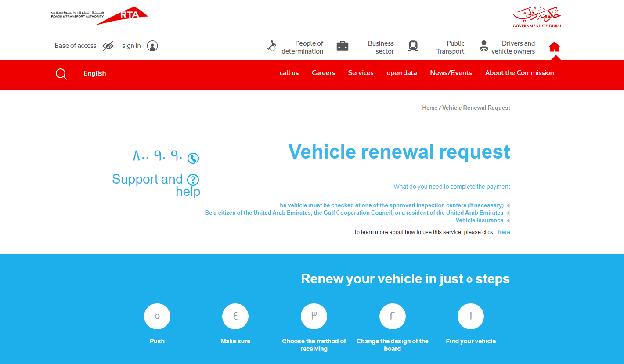624x364 pixels.
Task: Click step 5 circle Push
Action: pyautogui.click(x=157, y=316)
